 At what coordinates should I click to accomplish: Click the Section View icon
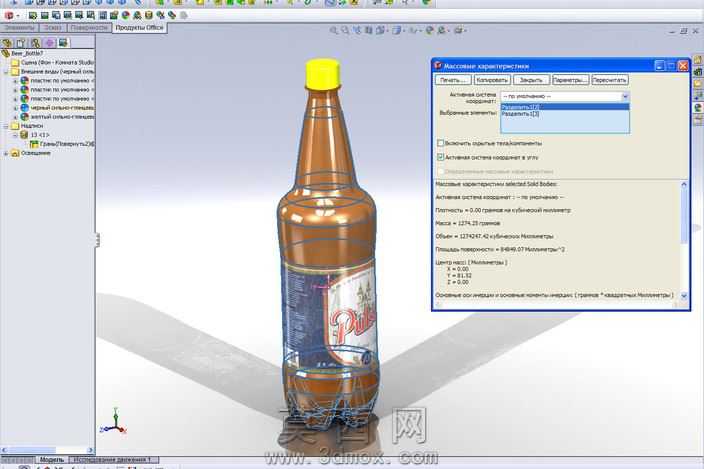[x=369, y=31]
